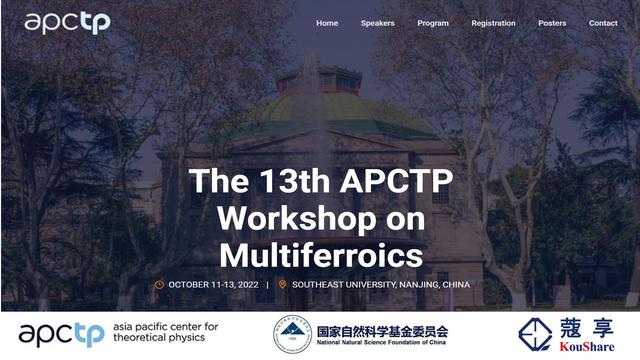Open the Home menu item
The width and height of the screenshot is (640, 360).
click(327, 23)
